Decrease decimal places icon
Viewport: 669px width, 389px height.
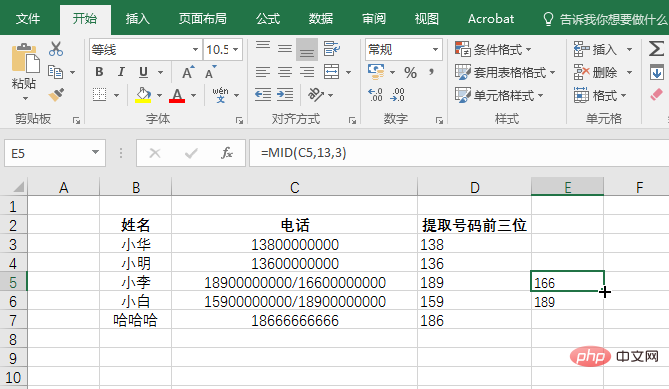tap(397, 95)
